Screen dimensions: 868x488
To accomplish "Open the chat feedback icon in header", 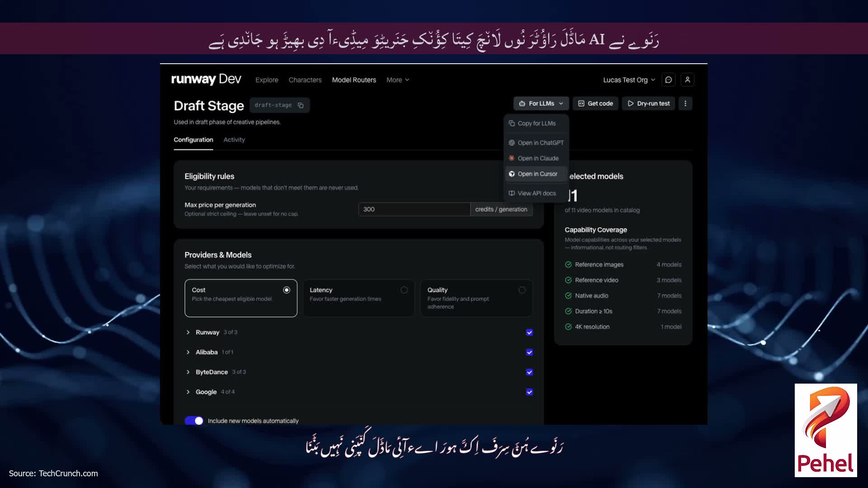I will pyautogui.click(x=669, y=80).
